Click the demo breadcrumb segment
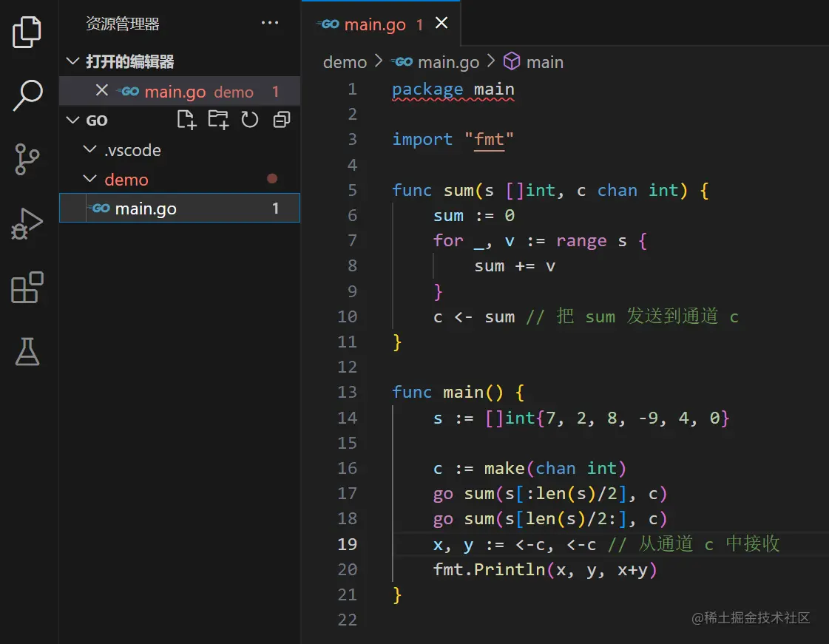 click(x=345, y=62)
